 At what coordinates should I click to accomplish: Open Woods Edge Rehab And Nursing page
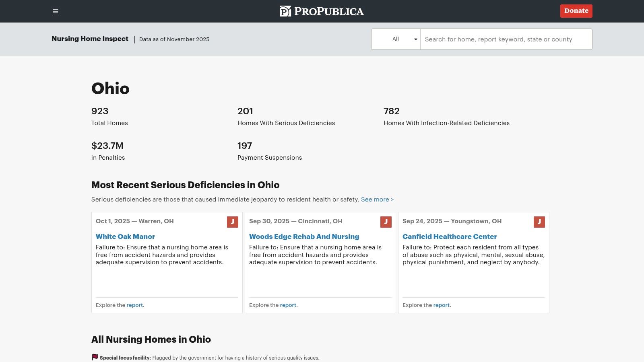[x=304, y=237]
